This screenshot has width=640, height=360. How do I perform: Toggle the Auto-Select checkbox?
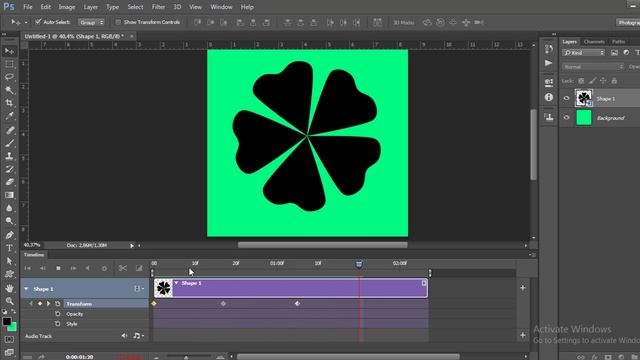coord(38,22)
